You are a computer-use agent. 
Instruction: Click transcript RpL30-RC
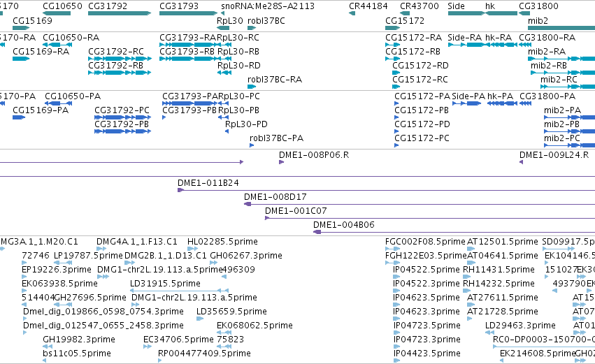[x=238, y=38]
